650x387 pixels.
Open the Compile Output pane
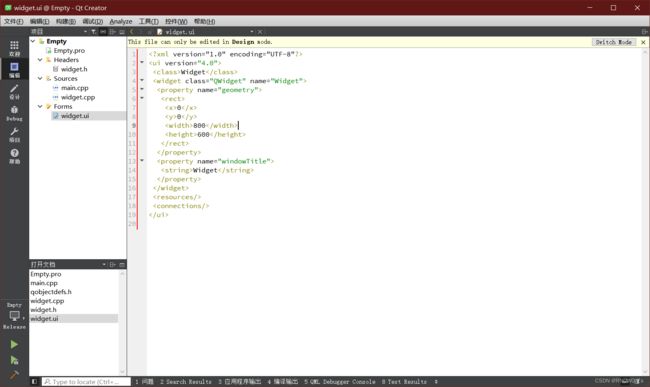pyautogui.click(x=283, y=381)
